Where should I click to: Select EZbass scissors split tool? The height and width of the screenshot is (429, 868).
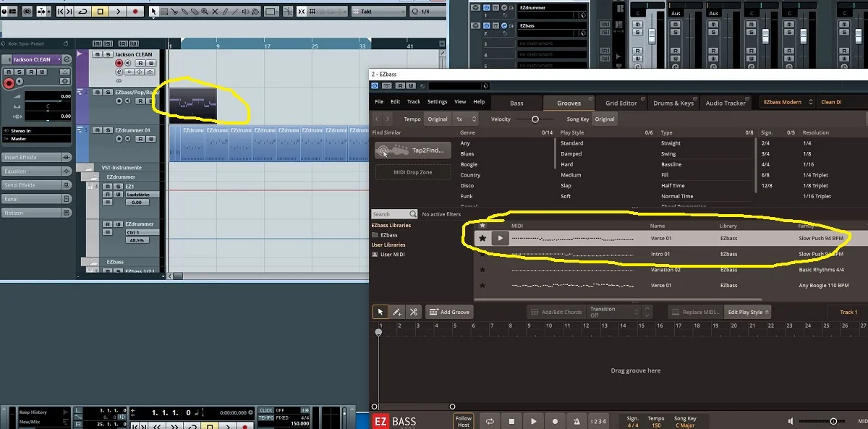414,312
